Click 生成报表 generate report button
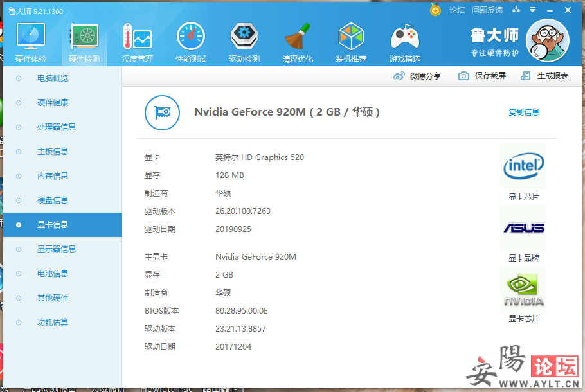This screenshot has width=585, height=392. (x=553, y=76)
